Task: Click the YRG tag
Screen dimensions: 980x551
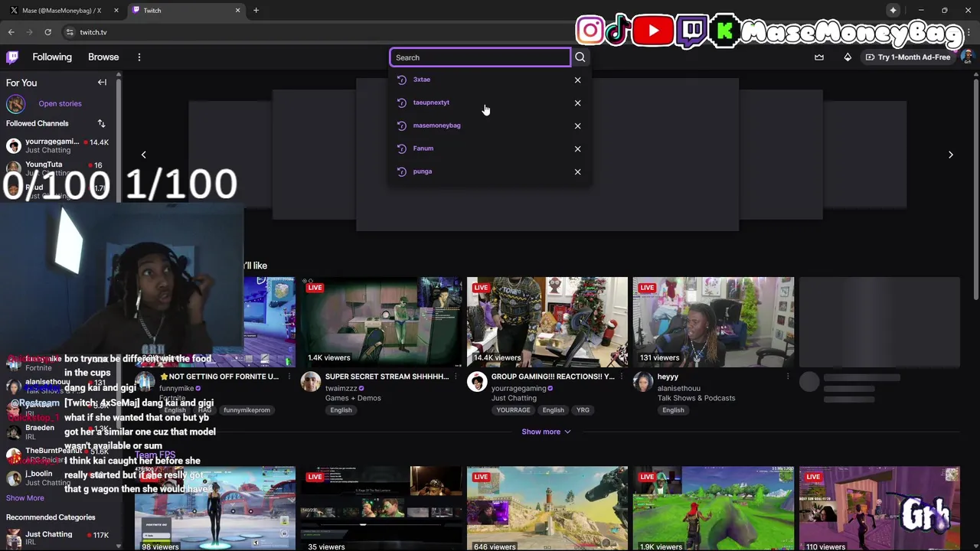Action: point(583,410)
